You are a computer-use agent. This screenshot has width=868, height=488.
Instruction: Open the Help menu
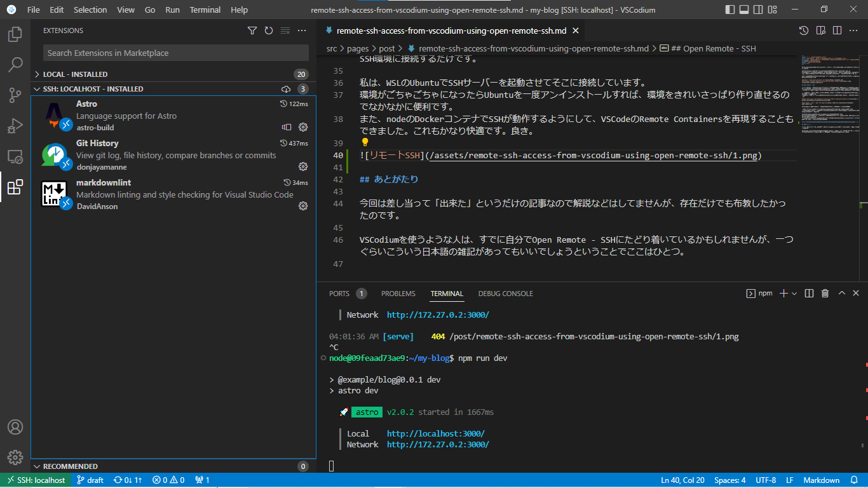click(240, 10)
